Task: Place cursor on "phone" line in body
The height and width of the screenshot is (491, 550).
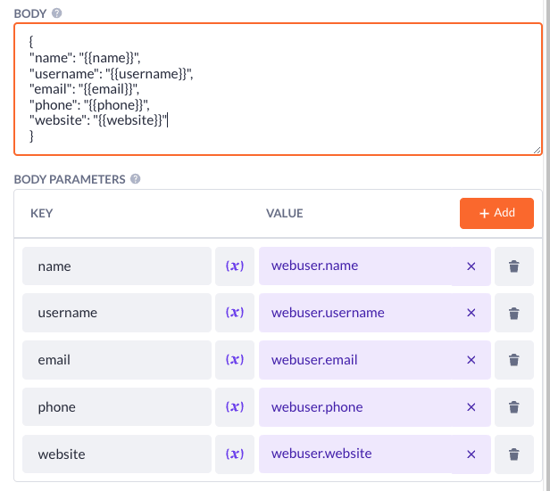Action: click(x=89, y=105)
